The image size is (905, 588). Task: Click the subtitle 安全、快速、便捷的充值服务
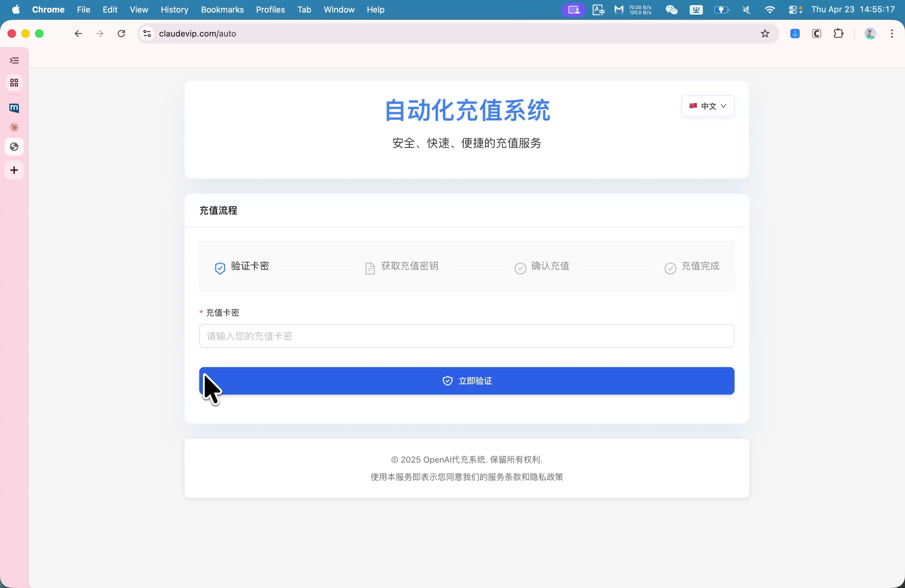tap(467, 143)
